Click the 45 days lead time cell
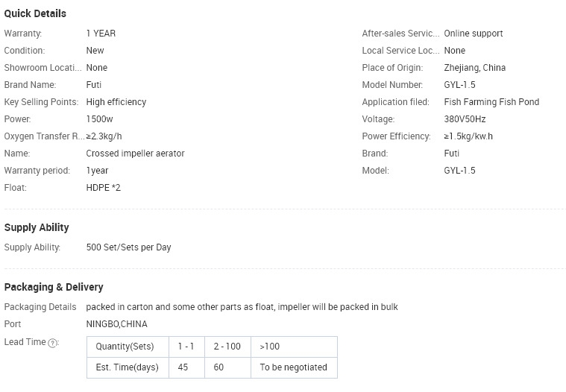Viewport: 566px width, 392px height. [x=186, y=367]
